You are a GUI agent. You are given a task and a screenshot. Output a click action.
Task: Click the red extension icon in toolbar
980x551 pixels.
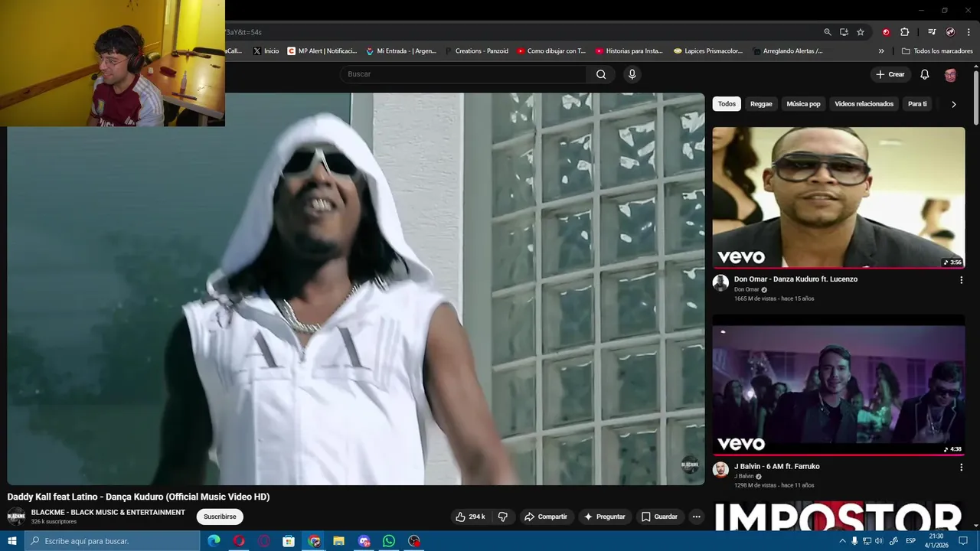(886, 32)
